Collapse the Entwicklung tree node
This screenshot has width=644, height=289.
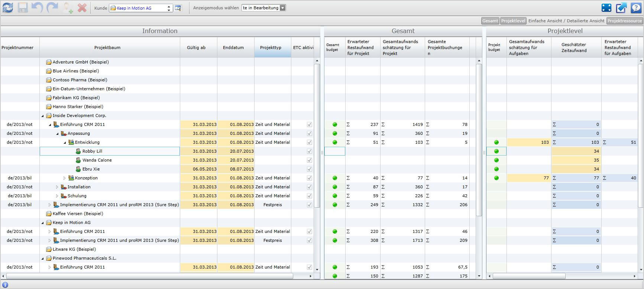click(x=65, y=143)
